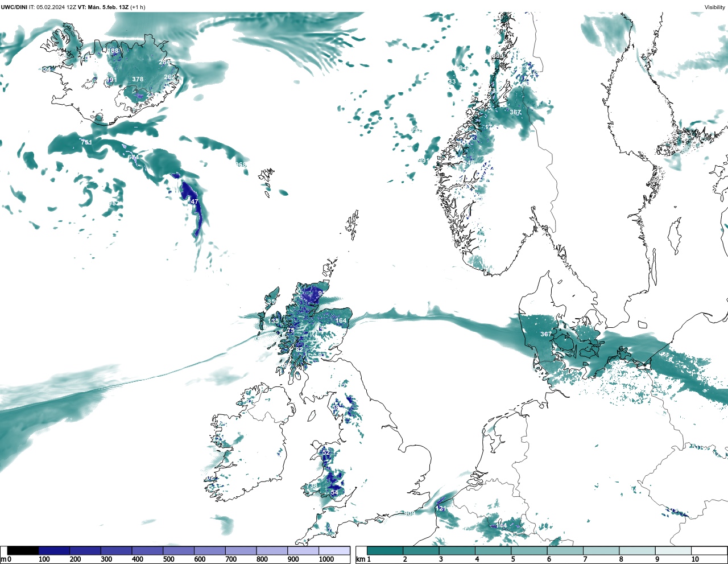
Task: Click the '(+1 h)' forecast offset text
Action: pos(138,7)
